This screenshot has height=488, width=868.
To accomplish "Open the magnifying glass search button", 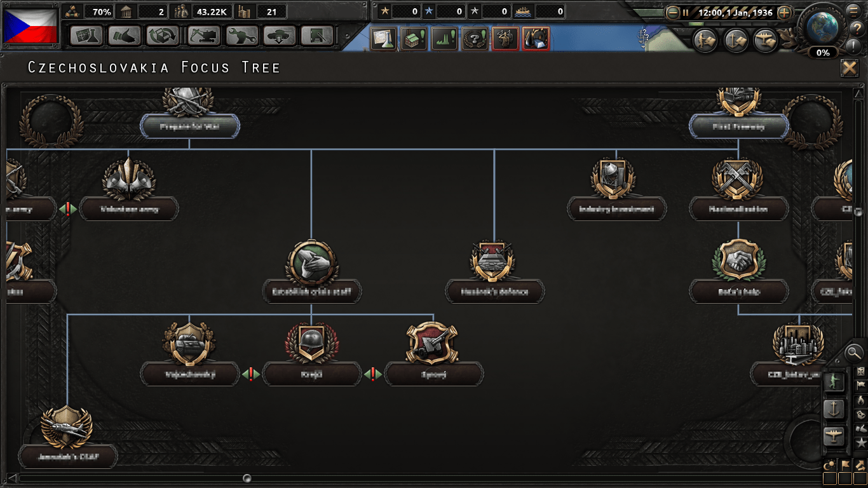I will (x=855, y=352).
